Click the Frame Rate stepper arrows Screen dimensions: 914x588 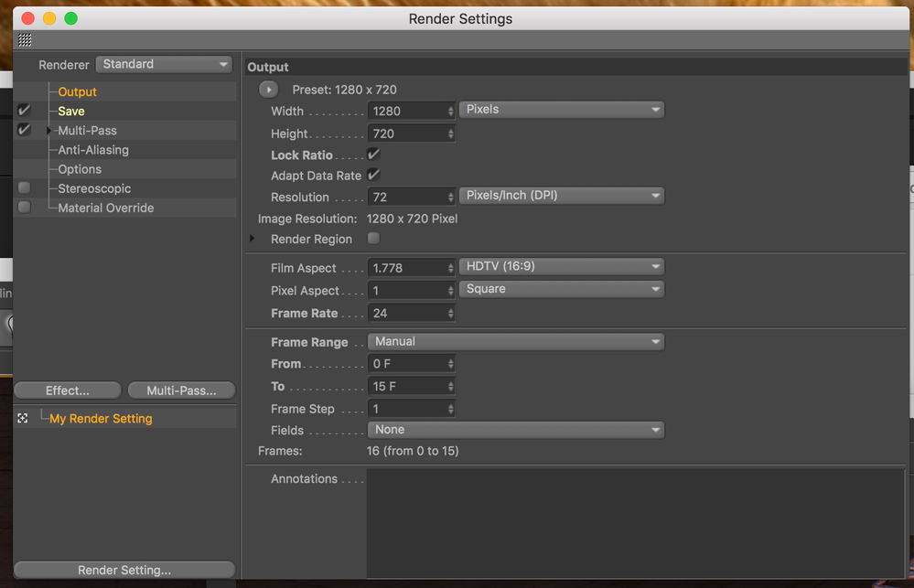[450, 313]
